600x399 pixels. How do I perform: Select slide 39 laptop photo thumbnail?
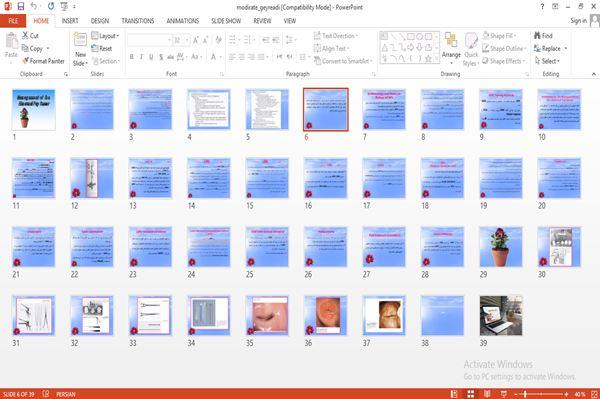click(501, 316)
